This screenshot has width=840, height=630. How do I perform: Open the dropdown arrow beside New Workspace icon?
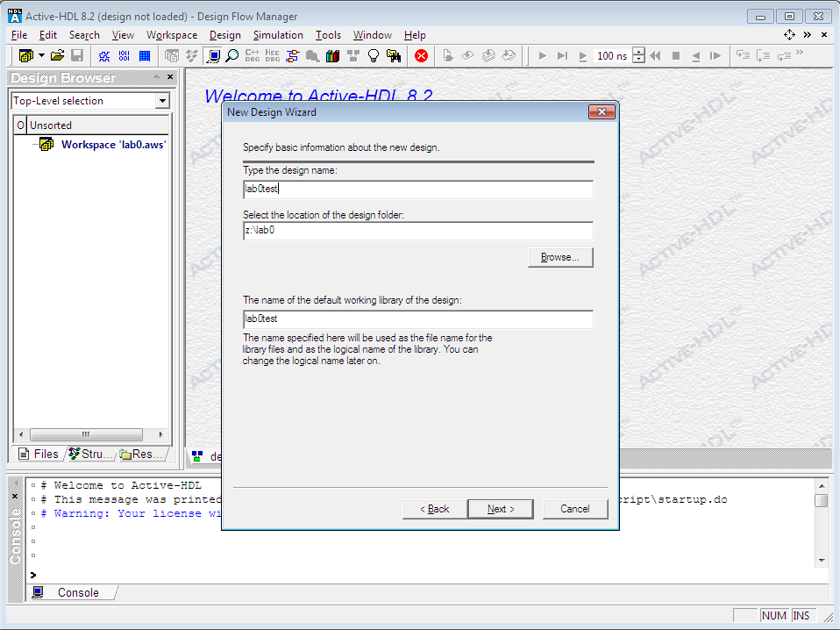pyautogui.click(x=41, y=56)
